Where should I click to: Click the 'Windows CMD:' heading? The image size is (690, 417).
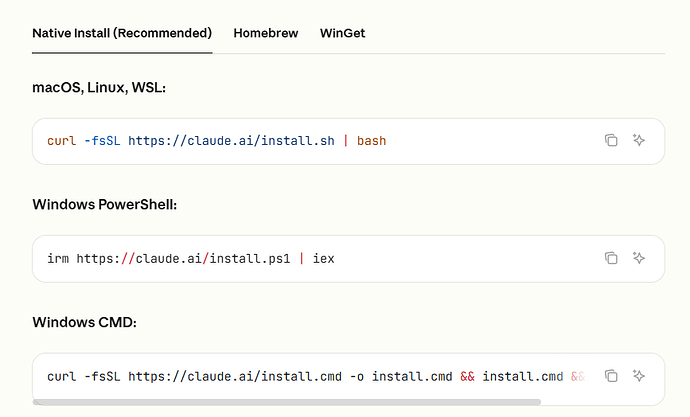coord(84,322)
